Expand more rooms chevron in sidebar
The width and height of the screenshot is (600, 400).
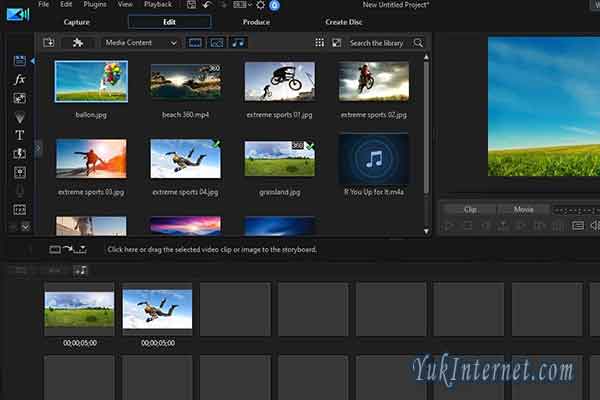point(26,227)
